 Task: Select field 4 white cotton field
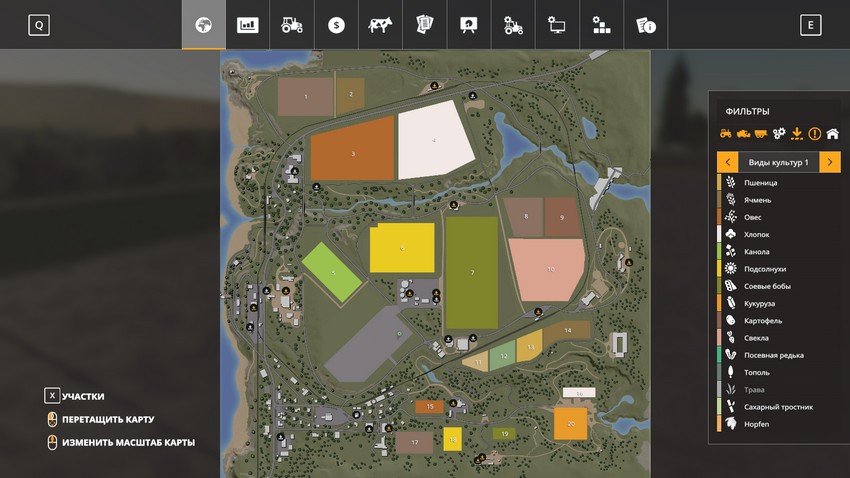(434, 140)
